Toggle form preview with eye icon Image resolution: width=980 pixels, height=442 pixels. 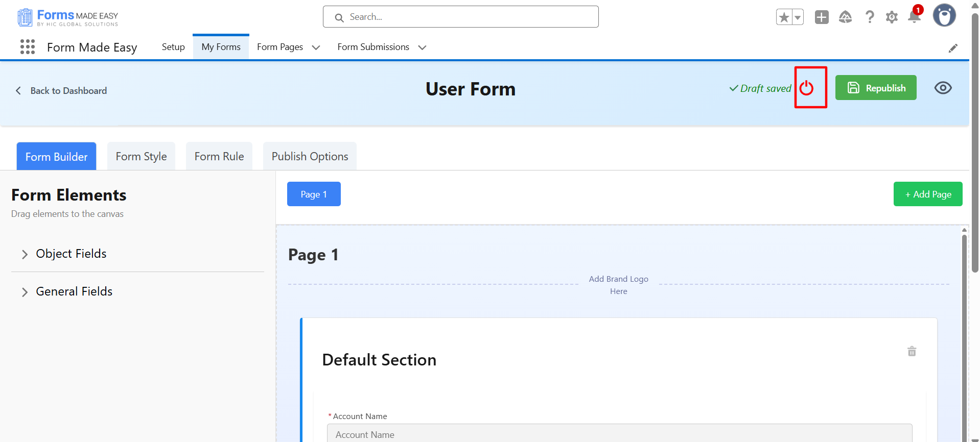943,88
